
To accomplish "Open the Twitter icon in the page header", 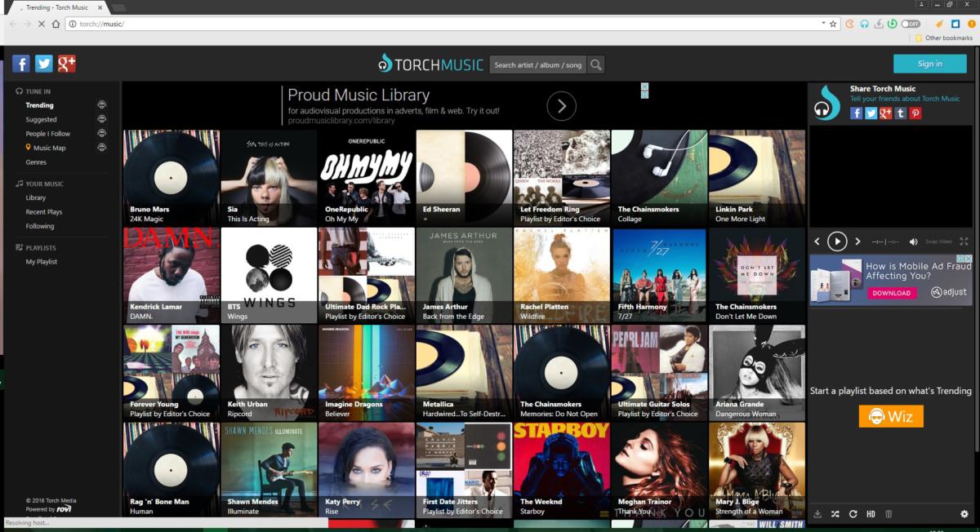I will click(44, 64).
